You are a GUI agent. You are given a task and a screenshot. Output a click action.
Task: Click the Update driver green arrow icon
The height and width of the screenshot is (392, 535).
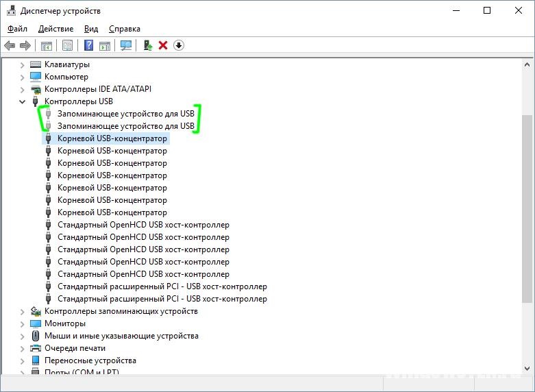[x=148, y=45]
